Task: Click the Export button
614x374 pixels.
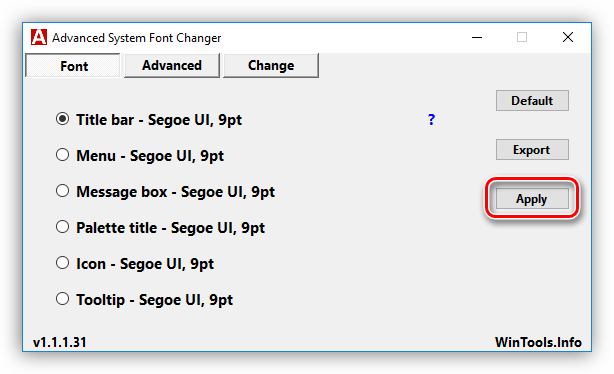Action: [532, 150]
